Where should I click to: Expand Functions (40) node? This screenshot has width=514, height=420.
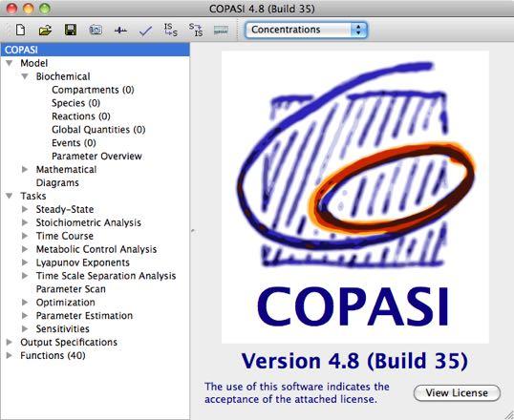[x=10, y=355]
